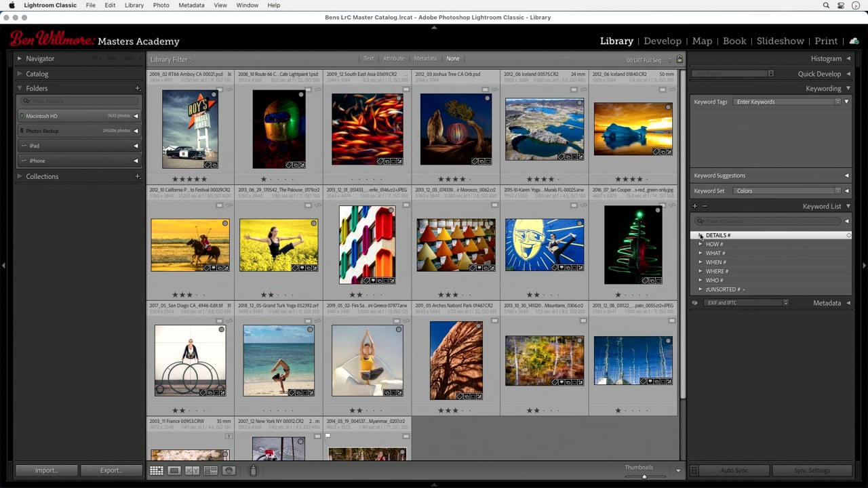
Task: Open macOS Spotlight search icon
Action: [826, 5]
